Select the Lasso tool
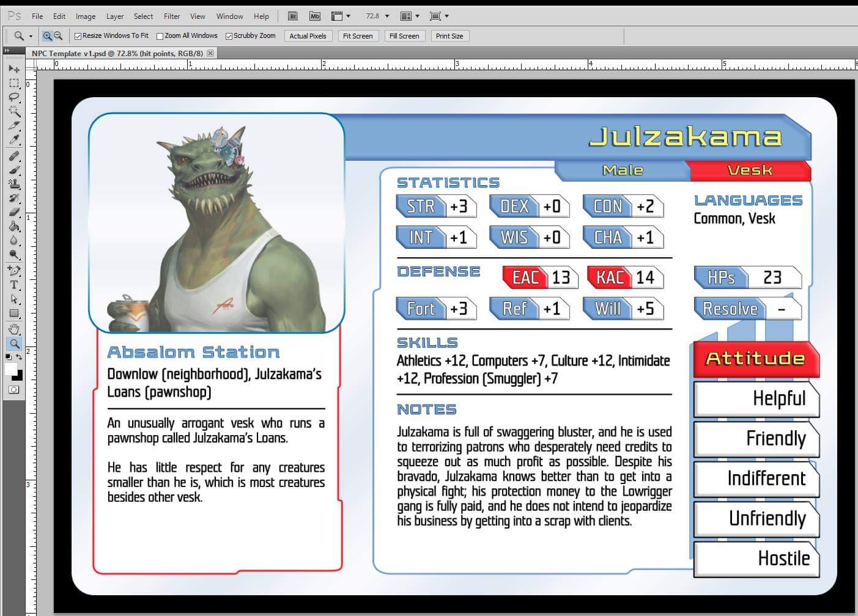 [14, 97]
